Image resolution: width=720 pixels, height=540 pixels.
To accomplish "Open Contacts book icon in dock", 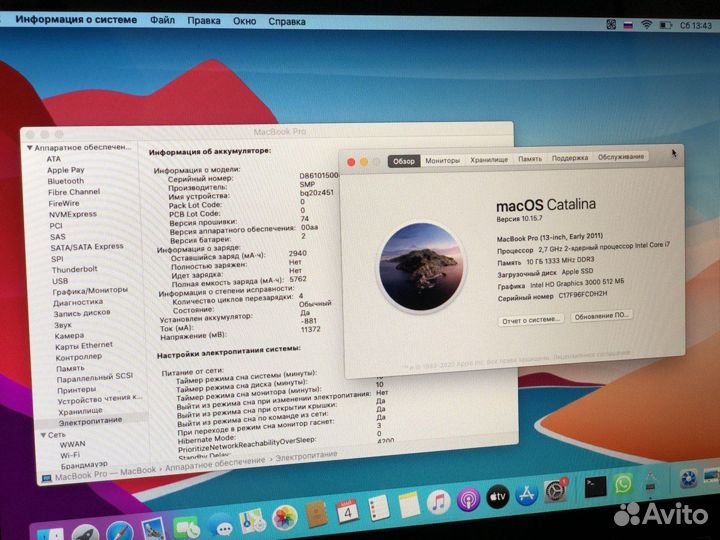I will 316,514.
